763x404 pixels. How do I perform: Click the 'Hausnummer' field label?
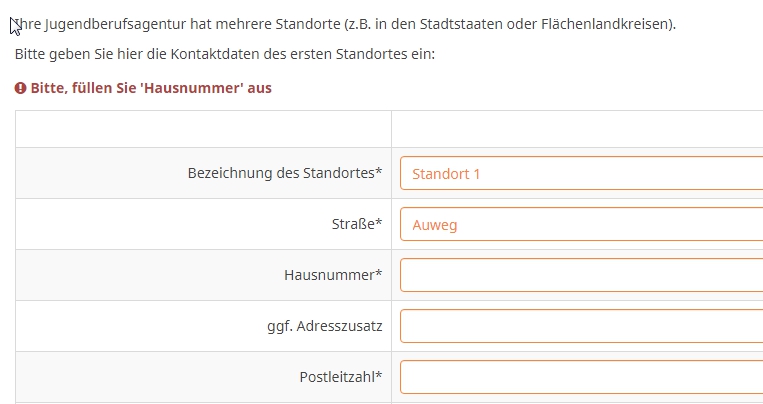pyautogui.click(x=329, y=275)
